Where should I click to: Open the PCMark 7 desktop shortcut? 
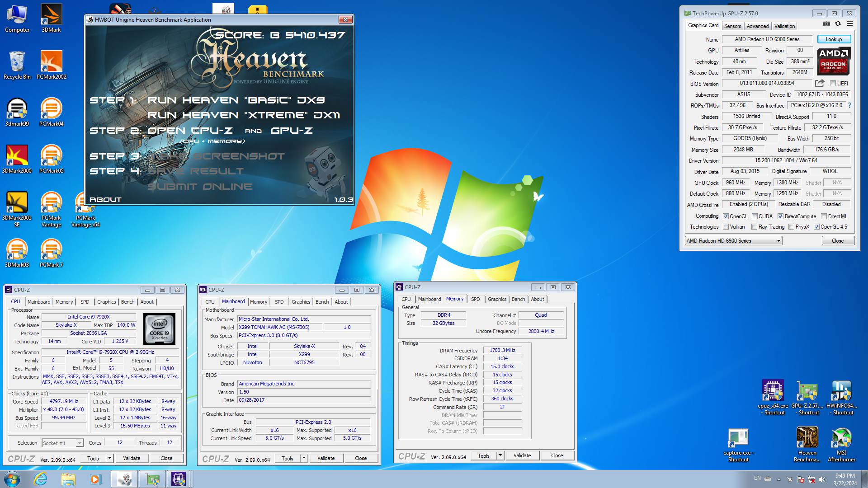(51, 253)
